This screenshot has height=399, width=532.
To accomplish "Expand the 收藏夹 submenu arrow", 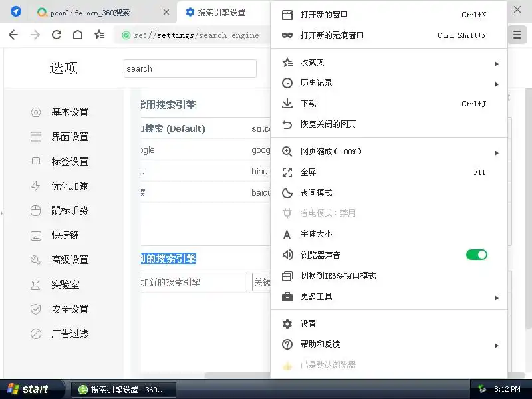I will pos(496,64).
